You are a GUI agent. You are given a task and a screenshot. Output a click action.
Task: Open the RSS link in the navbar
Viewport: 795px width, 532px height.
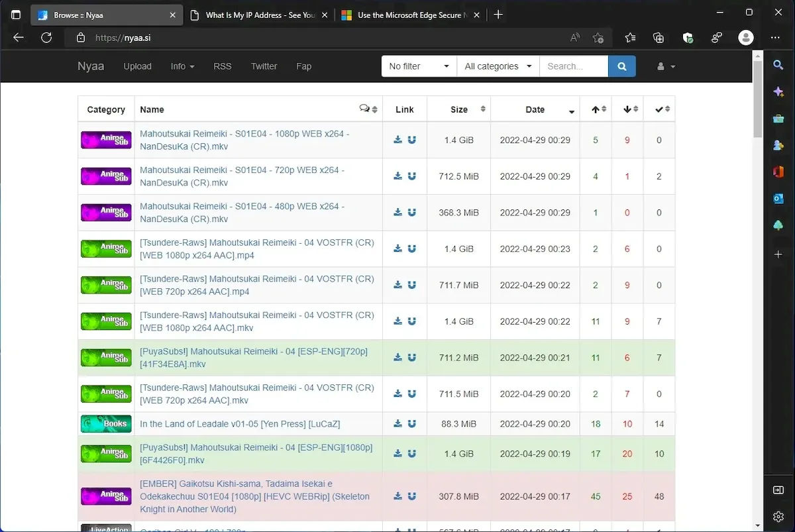click(x=223, y=66)
